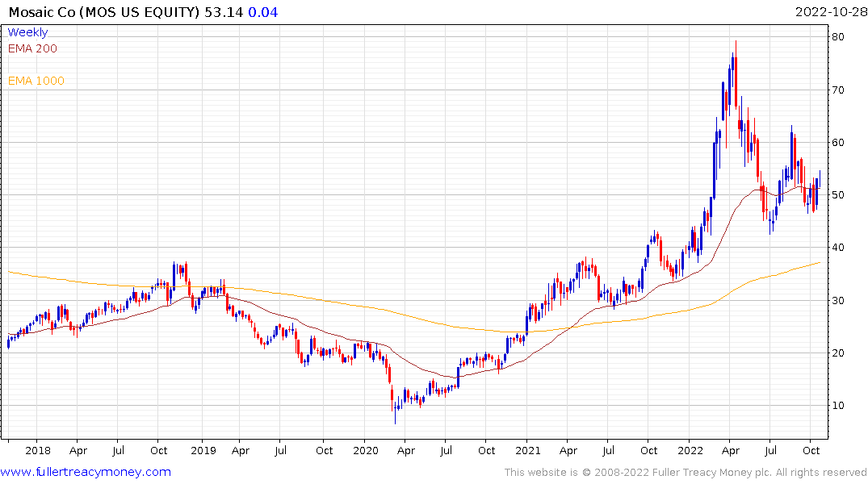The height and width of the screenshot is (484, 868).
Task: Click the 2020 year axis label
Action: (365, 451)
